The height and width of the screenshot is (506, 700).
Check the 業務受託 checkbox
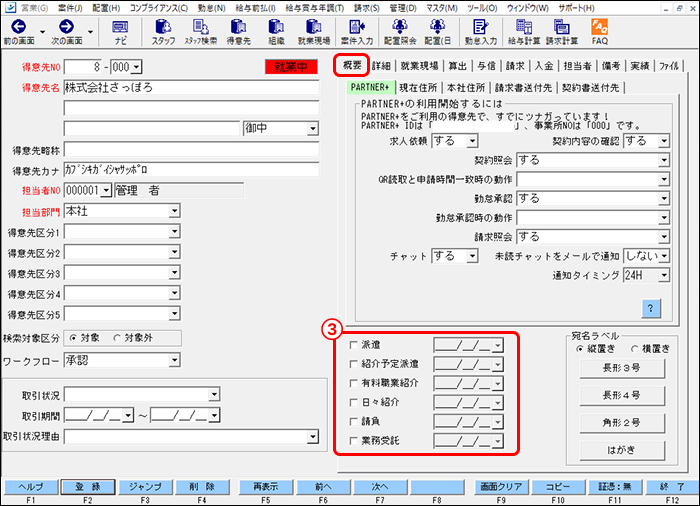coord(354,441)
